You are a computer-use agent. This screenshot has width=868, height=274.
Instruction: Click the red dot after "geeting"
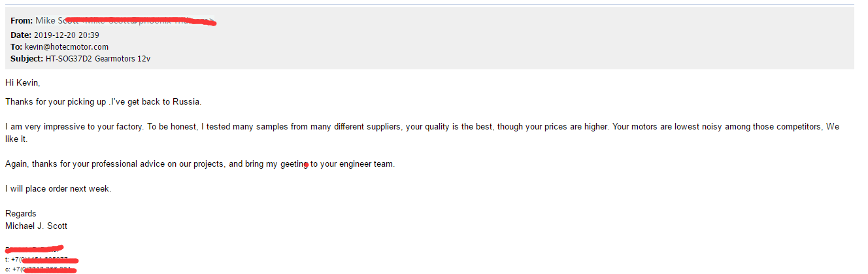coord(306,165)
